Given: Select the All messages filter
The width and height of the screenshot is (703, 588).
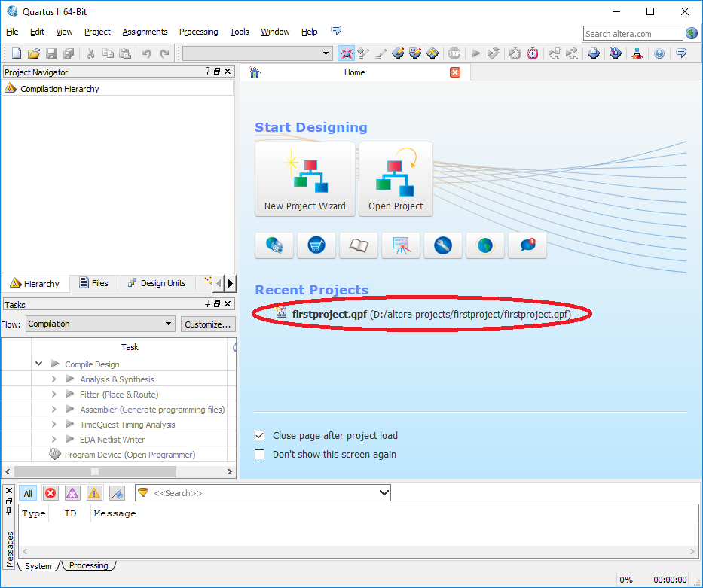Looking at the screenshot, I should click(28, 493).
